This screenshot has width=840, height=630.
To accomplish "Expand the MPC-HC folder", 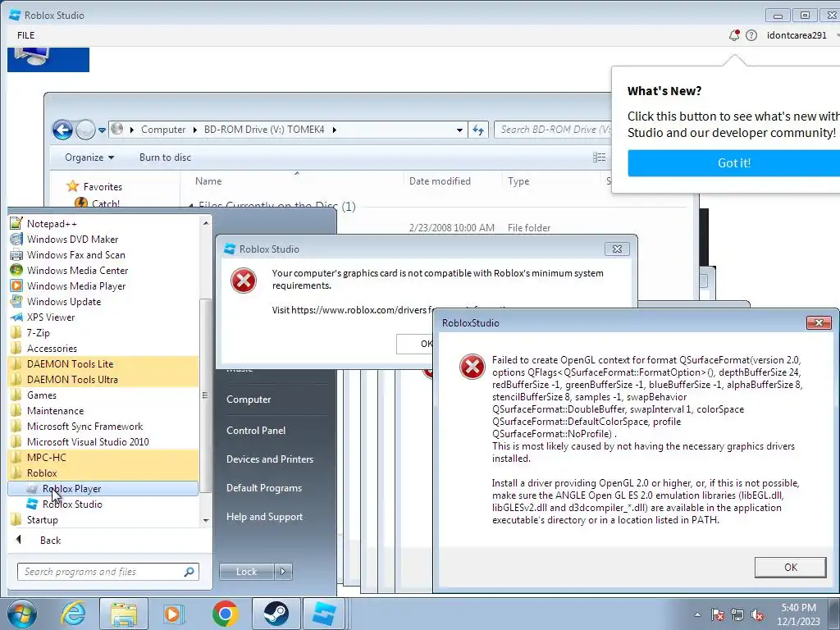I will click(x=104, y=458).
